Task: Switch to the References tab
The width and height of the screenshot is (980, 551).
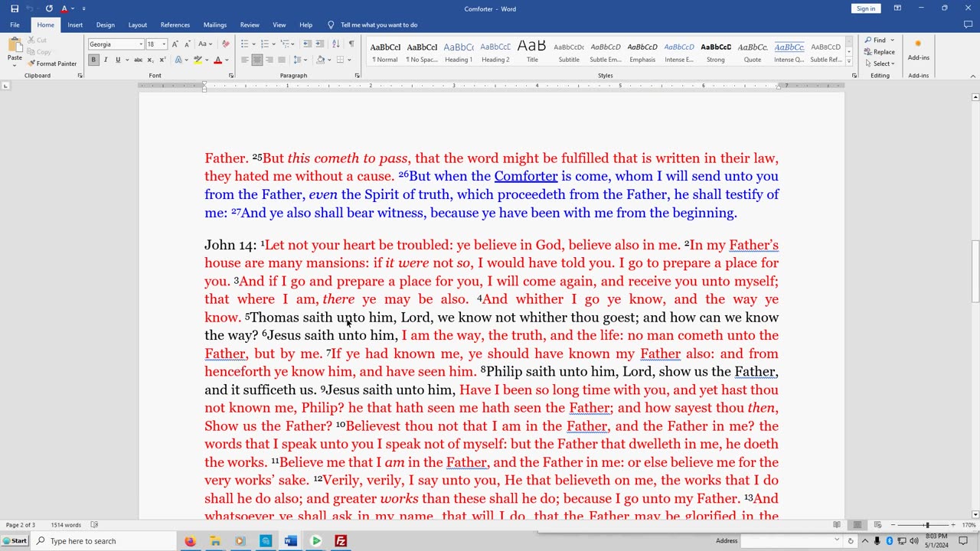Action: coord(175,24)
